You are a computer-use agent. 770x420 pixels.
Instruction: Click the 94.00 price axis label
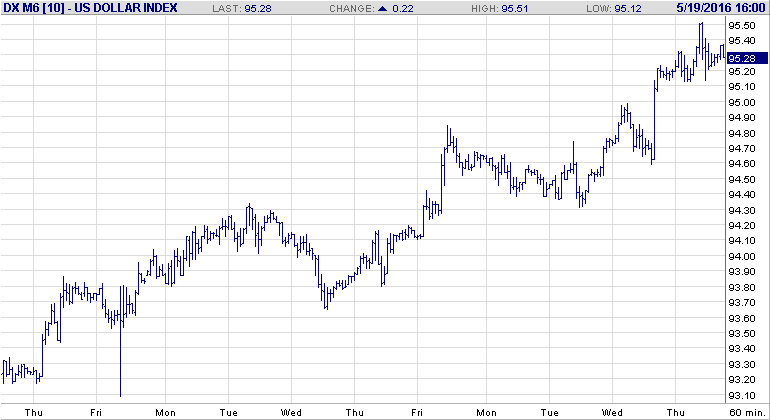click(741, 257)
